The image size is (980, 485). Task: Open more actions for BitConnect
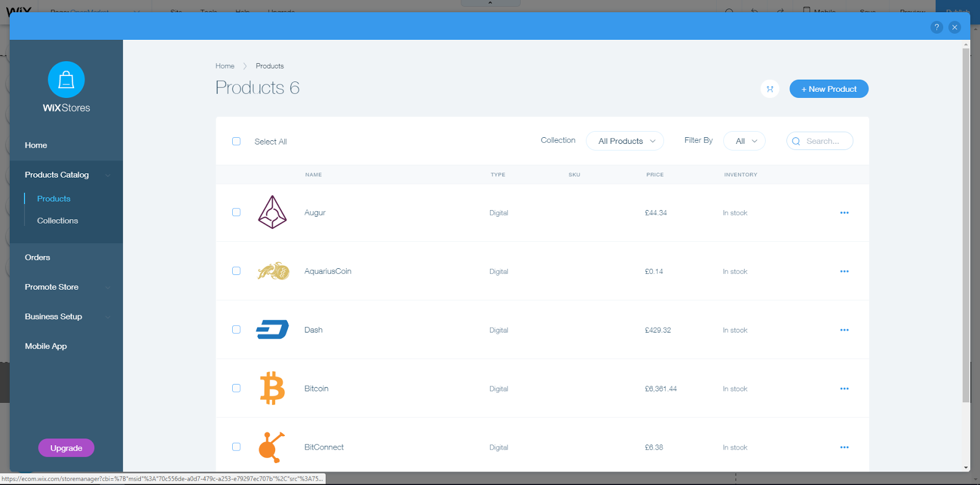click(845, 448)
